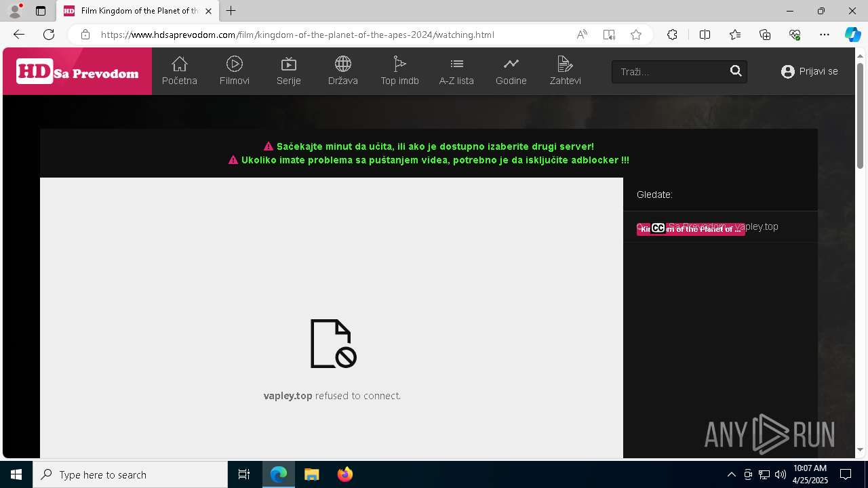Add page to favorites star icon
Viewport: 868px width, 488px height.
pyautogui.click(x=636, y=35)
